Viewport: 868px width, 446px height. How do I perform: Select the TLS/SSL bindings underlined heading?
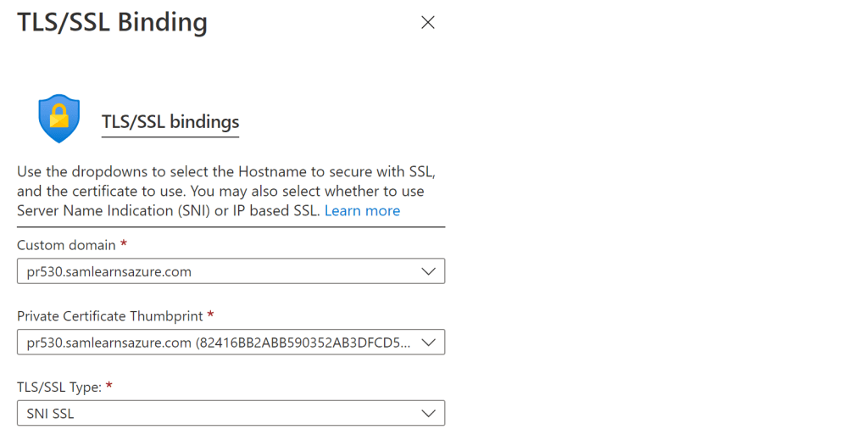pos(170,122)
